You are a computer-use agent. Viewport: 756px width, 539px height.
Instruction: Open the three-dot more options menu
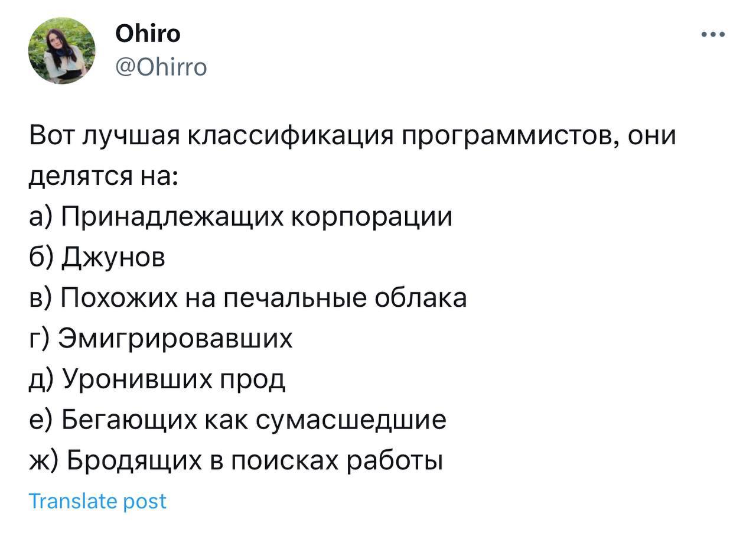(713, 34)
